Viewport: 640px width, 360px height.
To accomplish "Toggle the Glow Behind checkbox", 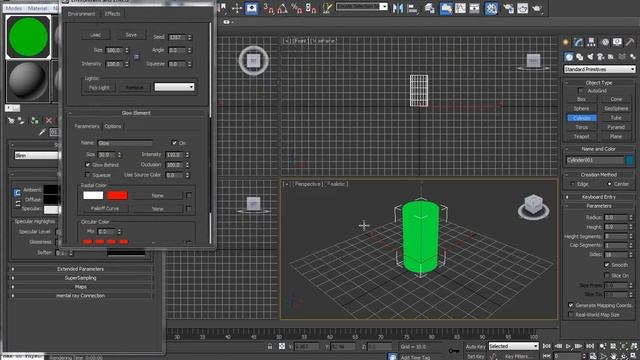I will (88, 165).
